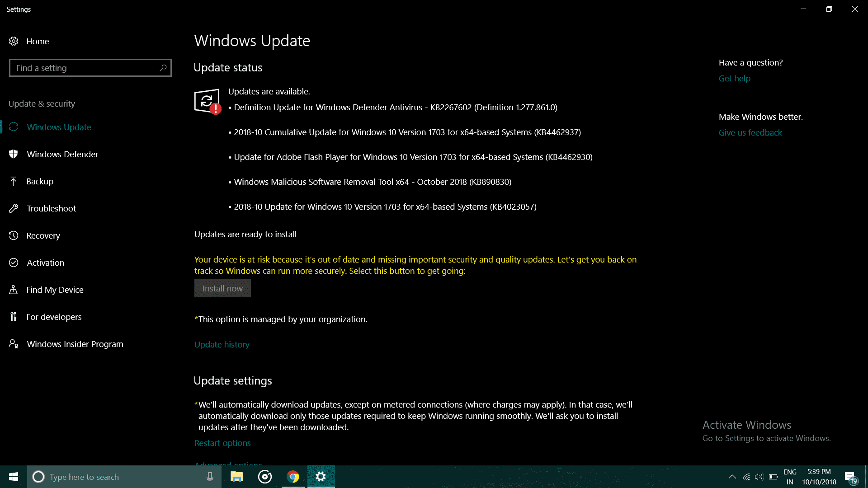Image resolution: width=868 pixels, height=488 pixels.
Task: Click the Cortana circle icon
Action: point(38,477)
